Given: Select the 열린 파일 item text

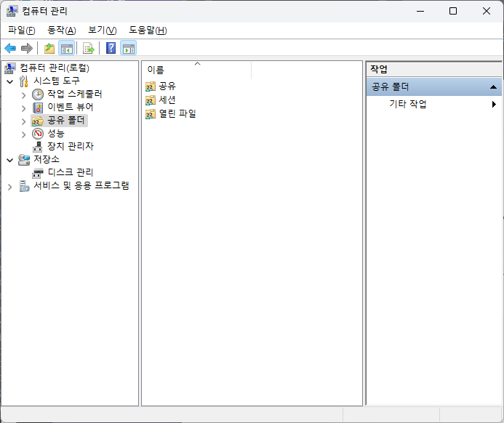Looking at the screenshot, I should pyautogui.click(x=177, y=113).
